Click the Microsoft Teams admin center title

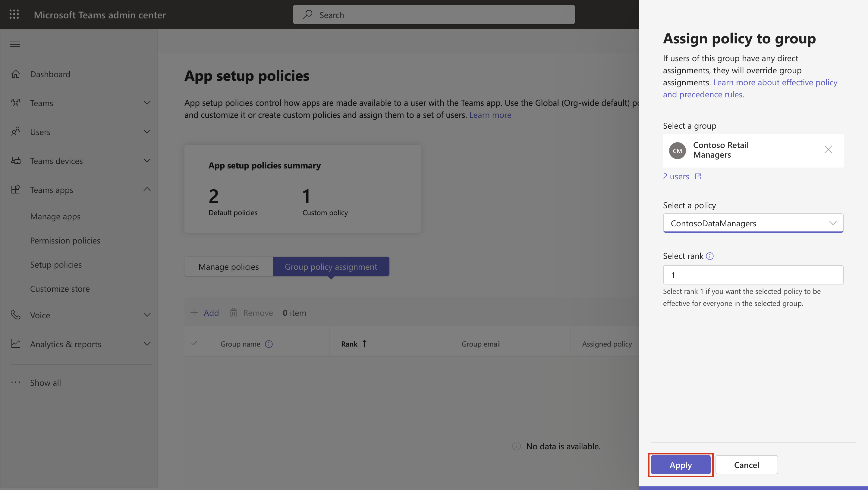100,14
